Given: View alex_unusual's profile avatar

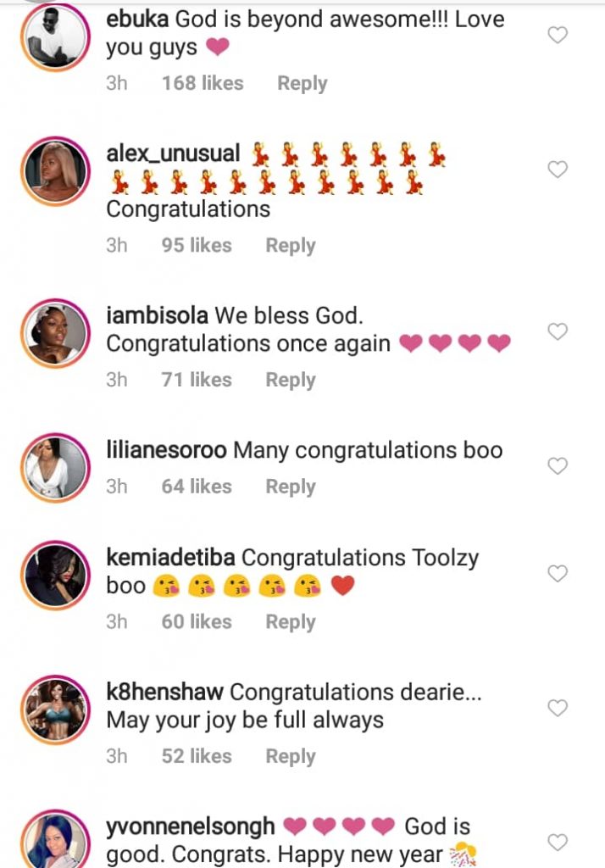Looking at the screenshot, I should [x=55, y=170].
